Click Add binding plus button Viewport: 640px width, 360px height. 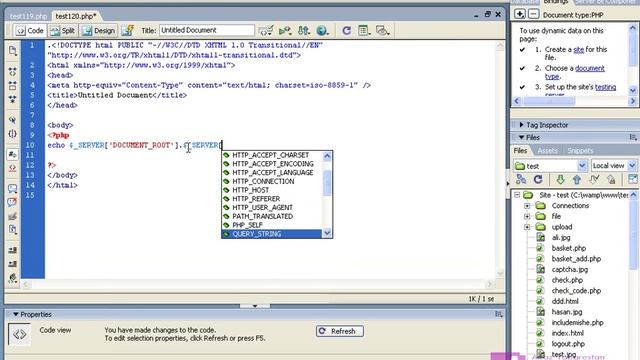pos(519,14)
